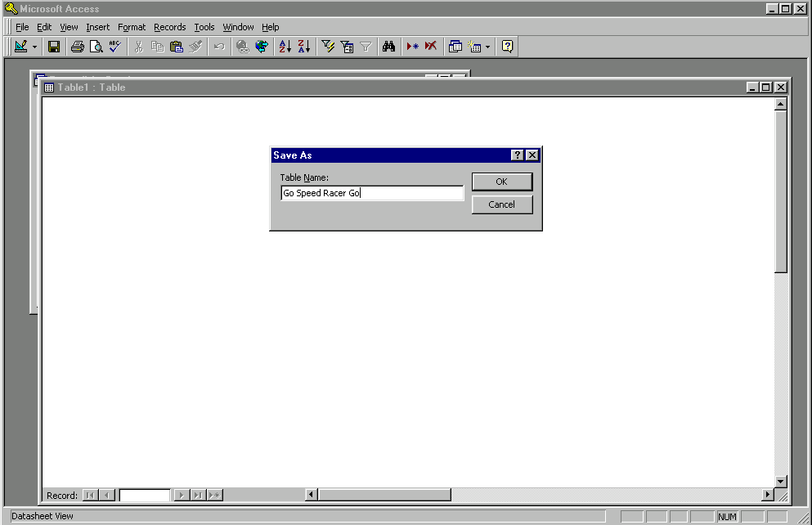Viewport: 812px width, 525px height.
Task: Click the Apply Filter funnel icon
Action: pyautogui.click(x=366, y=47)
